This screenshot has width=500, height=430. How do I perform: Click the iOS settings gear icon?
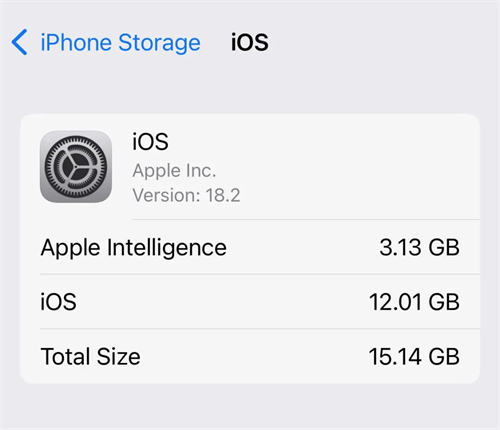tap(76, 166)
